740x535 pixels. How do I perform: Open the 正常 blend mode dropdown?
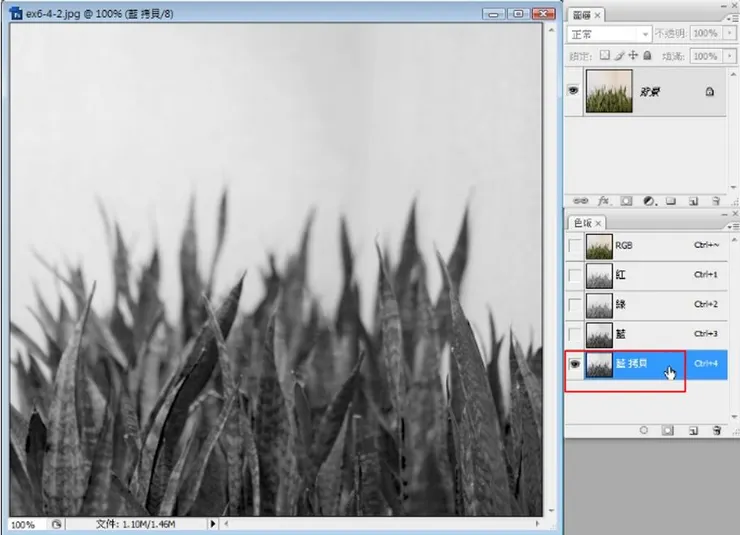pyautogui.click(x=609, y=34)
